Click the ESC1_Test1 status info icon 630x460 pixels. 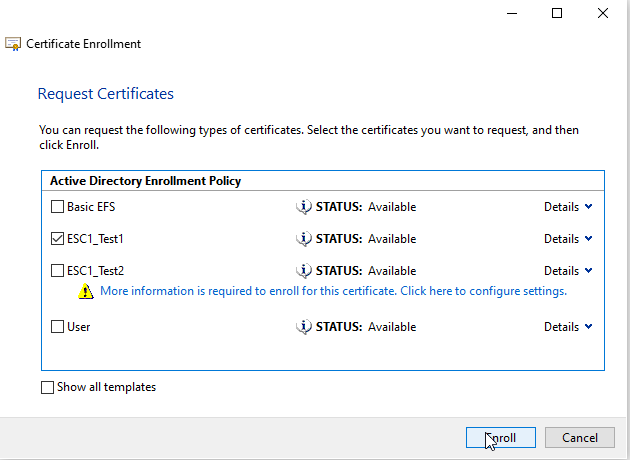[x=304, y=239]
